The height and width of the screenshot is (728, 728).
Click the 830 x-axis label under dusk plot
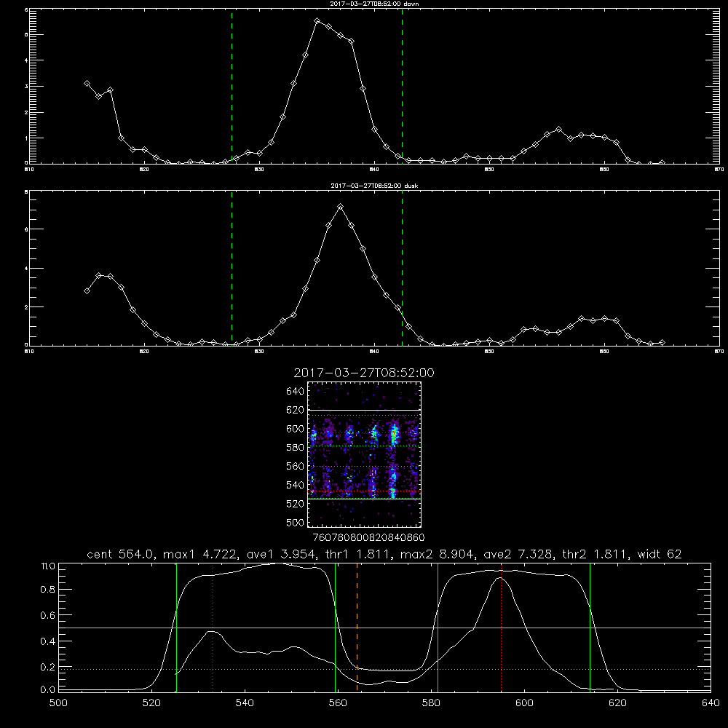[x=259, y=352]
